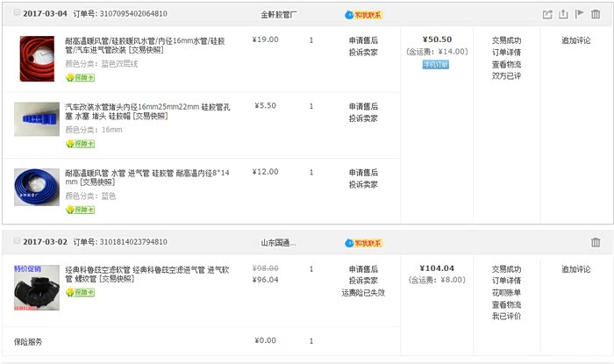The image size is (614, 364).
Task: Click the share icon on the first order
Action: pyautogui.click(x=547, y=14)
